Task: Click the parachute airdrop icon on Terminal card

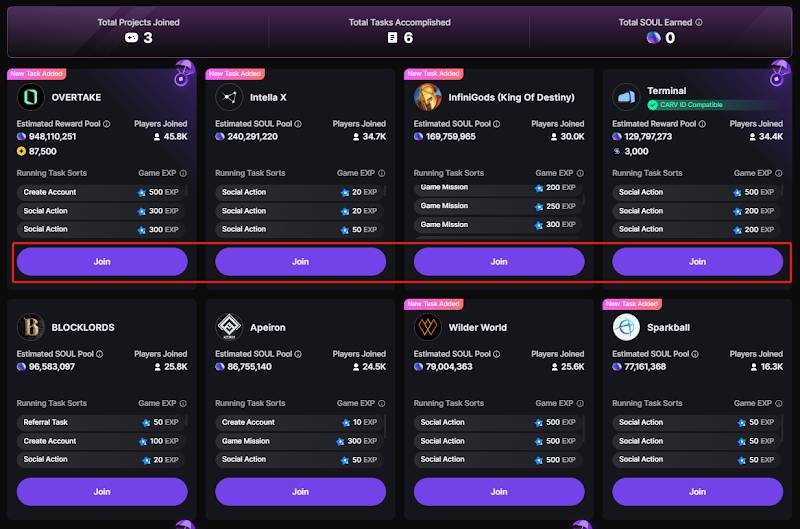Action: 779,73
